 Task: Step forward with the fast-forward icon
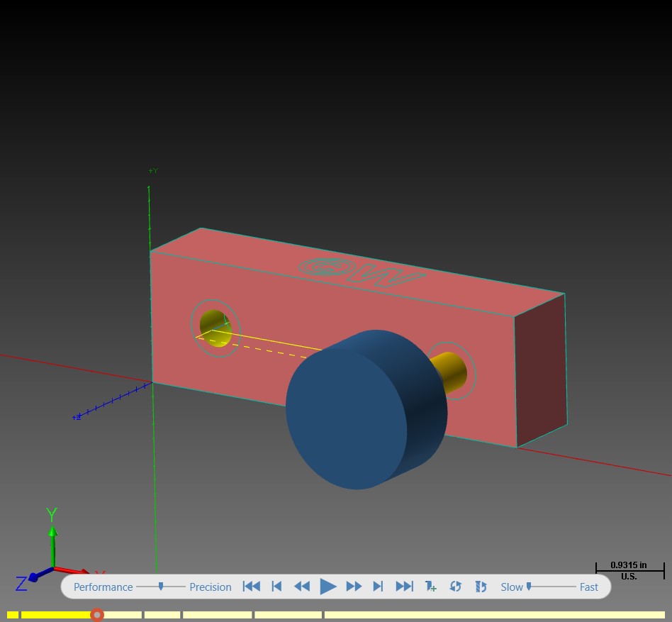354,587
